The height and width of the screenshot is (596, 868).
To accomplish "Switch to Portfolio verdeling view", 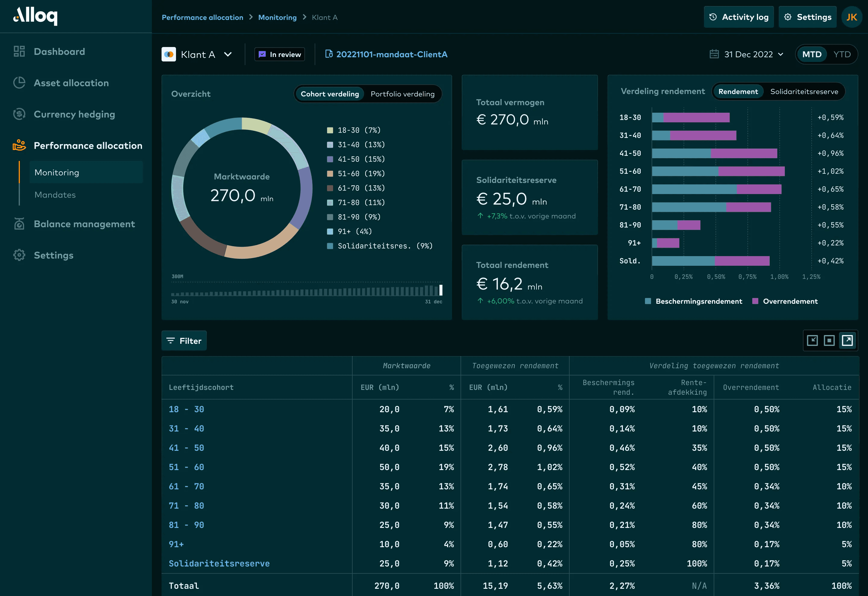I will 403,94.
